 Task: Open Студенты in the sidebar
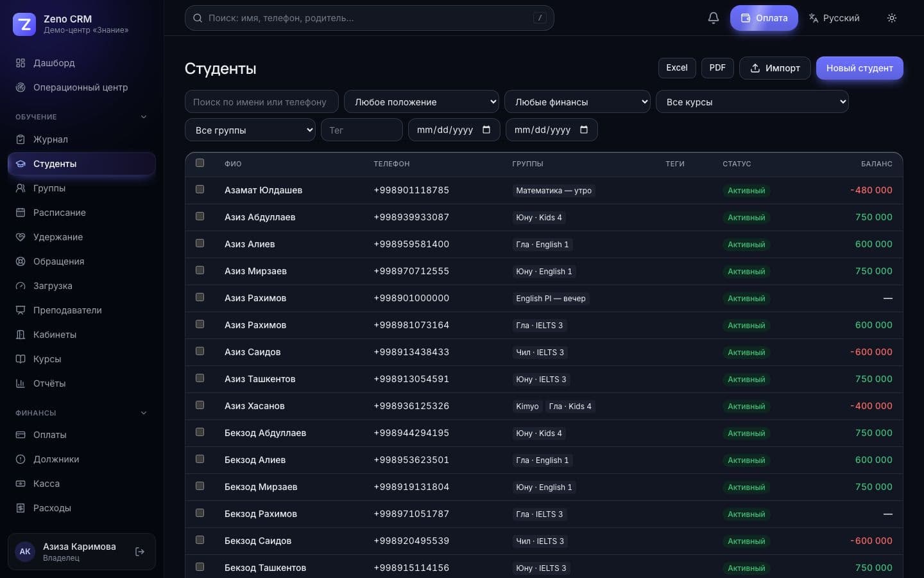coord(81,164)
